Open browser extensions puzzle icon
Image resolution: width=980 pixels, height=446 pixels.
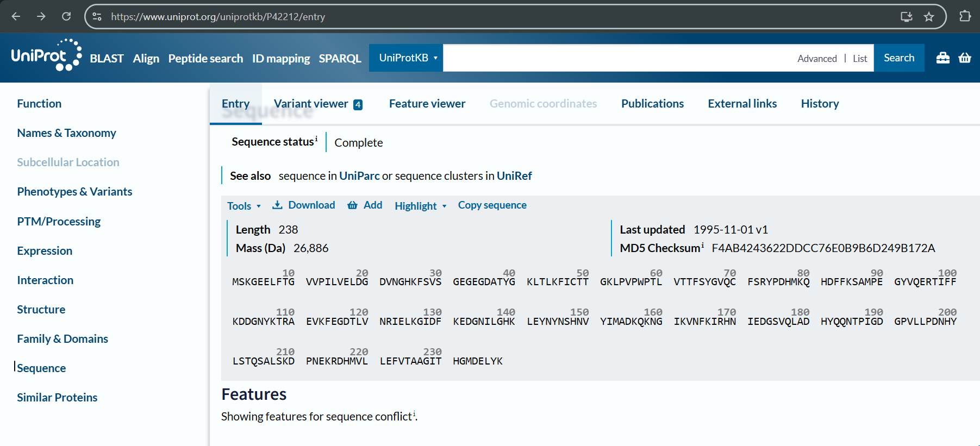(965, 16)
